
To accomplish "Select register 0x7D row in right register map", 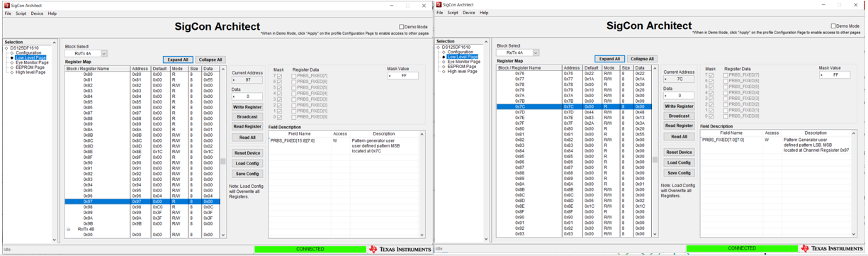I will pyautogui.click(x=574, y=112).
